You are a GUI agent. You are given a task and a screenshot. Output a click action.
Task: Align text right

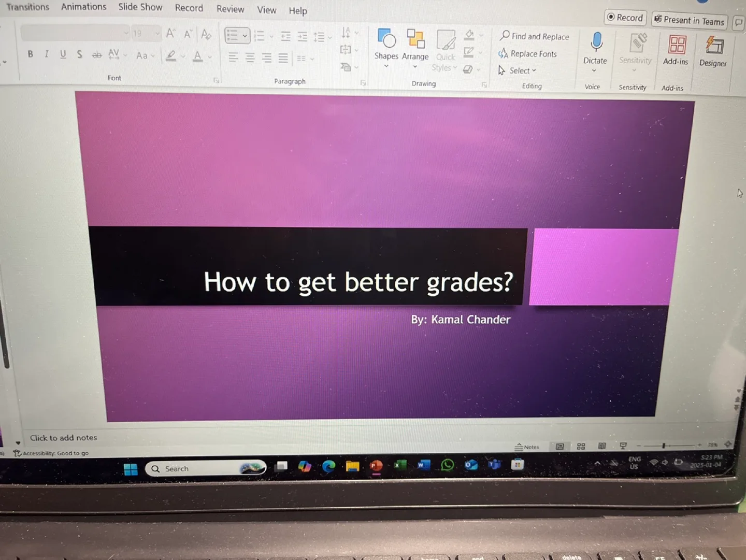tap(267, 58)
